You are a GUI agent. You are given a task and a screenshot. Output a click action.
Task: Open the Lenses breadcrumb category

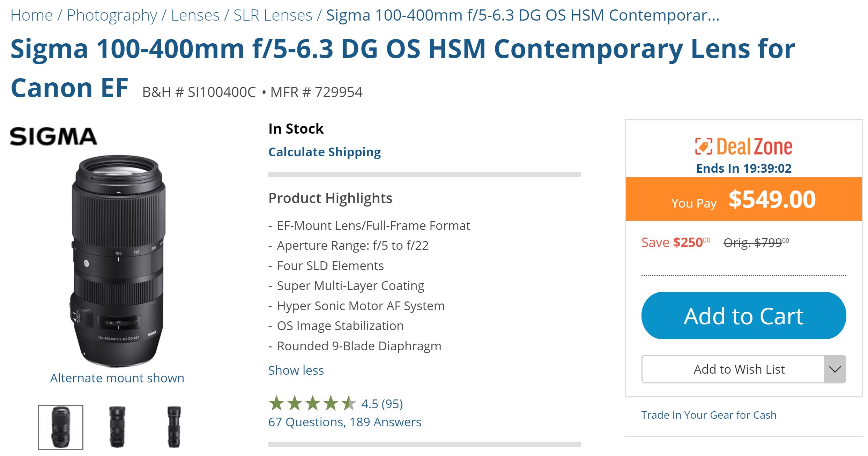click(x=195, y=15)
